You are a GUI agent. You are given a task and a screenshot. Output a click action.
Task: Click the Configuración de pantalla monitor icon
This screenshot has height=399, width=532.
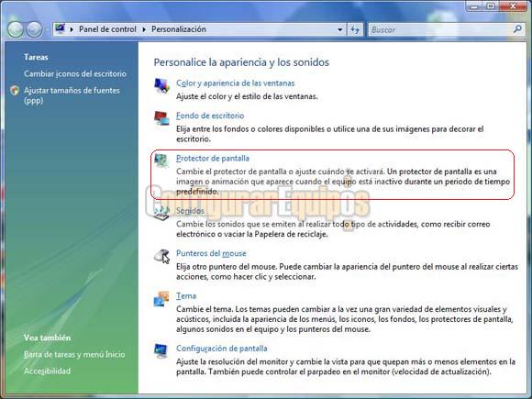point(161,350)
